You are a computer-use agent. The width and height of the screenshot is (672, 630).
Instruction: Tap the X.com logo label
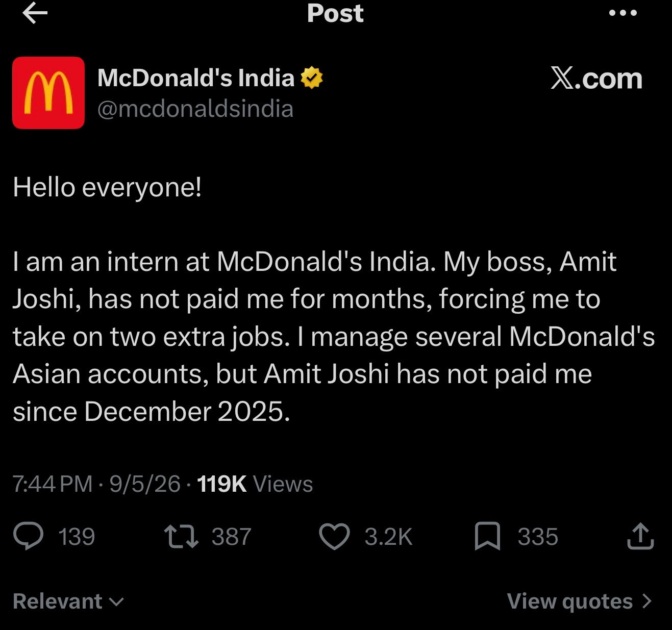coord(596,79)
